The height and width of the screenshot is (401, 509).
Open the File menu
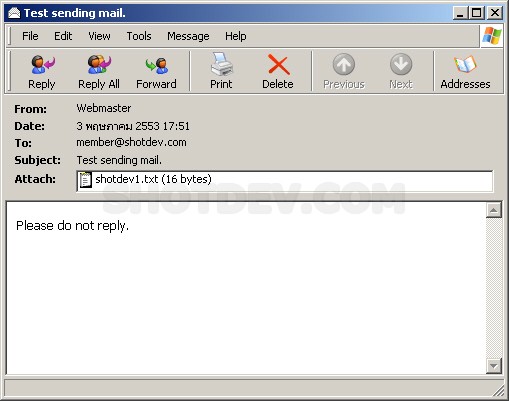pos(30,36)
